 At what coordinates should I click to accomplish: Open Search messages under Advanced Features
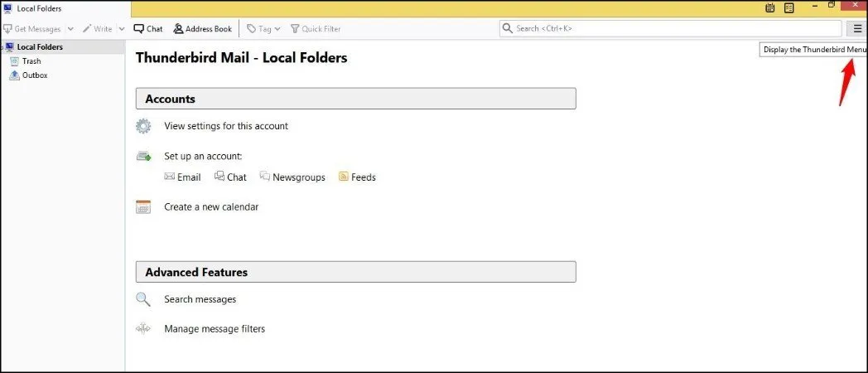[200, 299]
